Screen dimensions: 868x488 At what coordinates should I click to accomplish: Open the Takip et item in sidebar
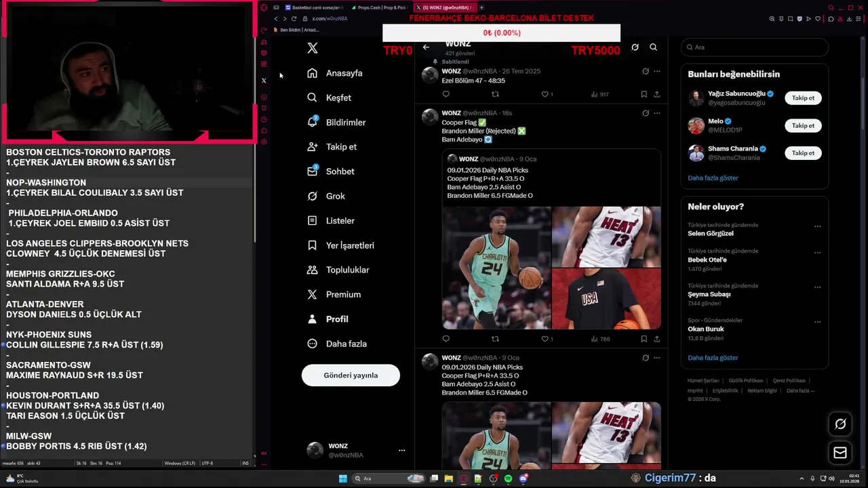click(332, 146)
